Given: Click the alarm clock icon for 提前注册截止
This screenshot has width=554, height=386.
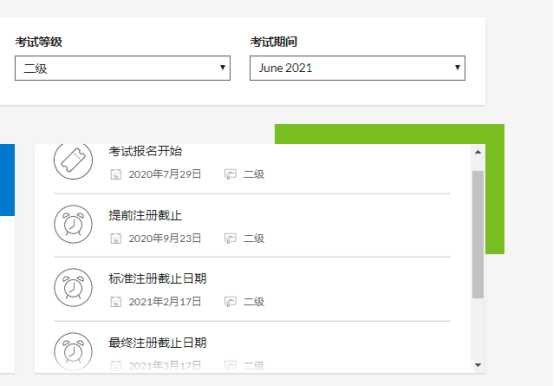Looking at the screenshot, I should coord(73,224).
